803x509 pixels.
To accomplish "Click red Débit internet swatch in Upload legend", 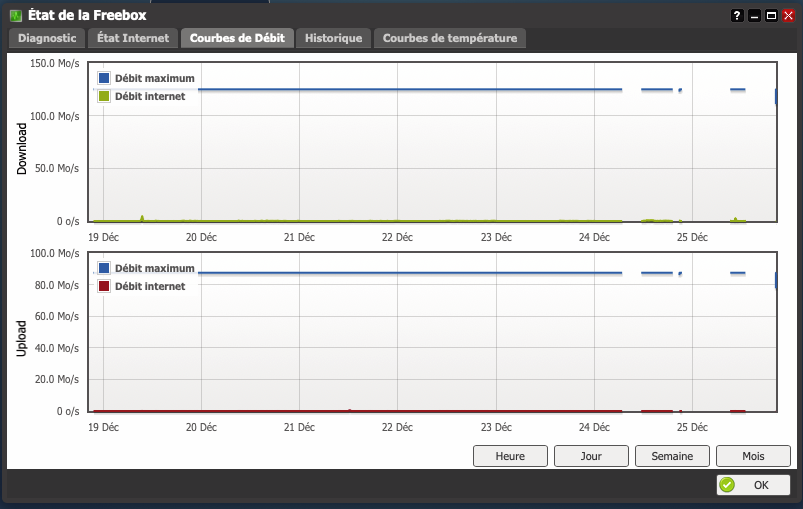I will [x=104, y=286].
